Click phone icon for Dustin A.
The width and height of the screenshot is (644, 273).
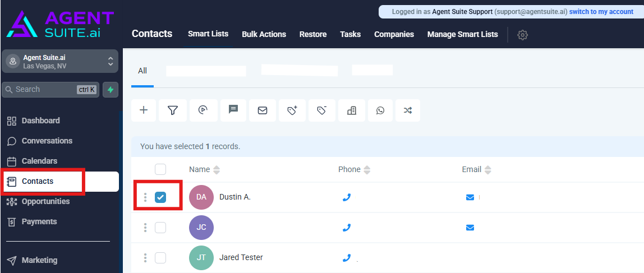347,197
